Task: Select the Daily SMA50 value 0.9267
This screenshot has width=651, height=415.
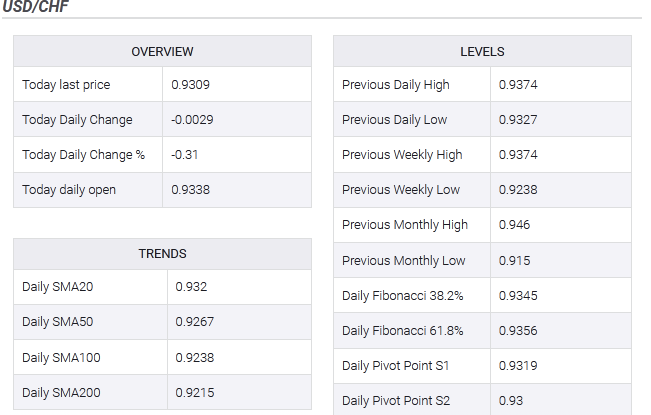Action: pyautogui.click(x=194, y=322)
